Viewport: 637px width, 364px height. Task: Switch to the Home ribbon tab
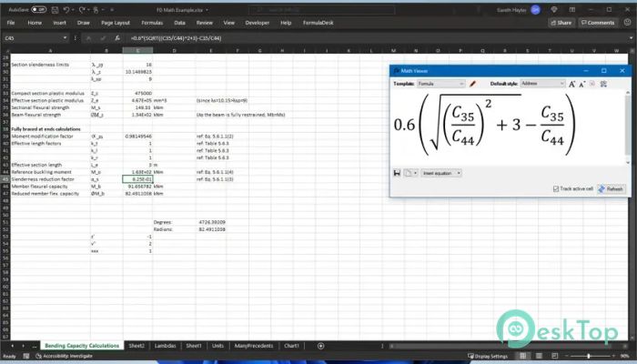(x=35, y=23)
